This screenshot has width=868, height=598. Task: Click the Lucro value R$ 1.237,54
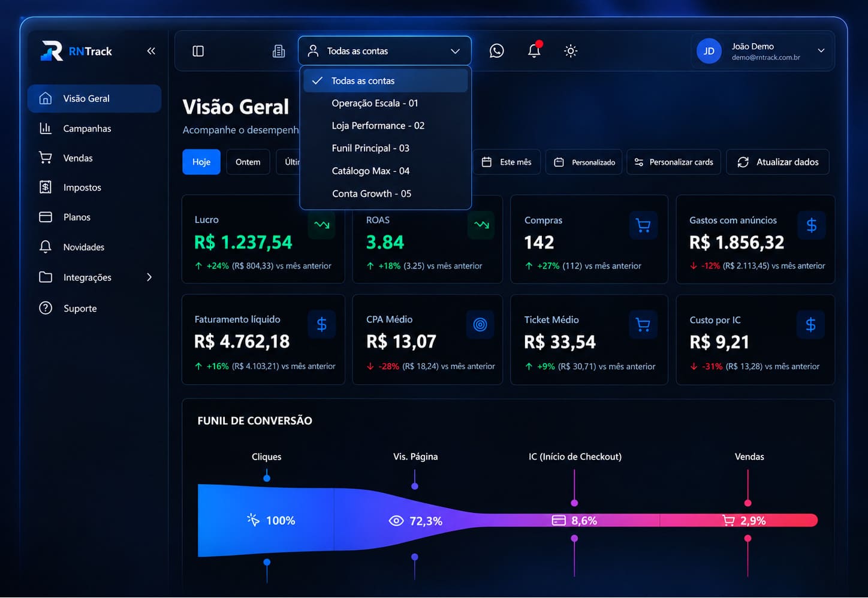point(243,242)
